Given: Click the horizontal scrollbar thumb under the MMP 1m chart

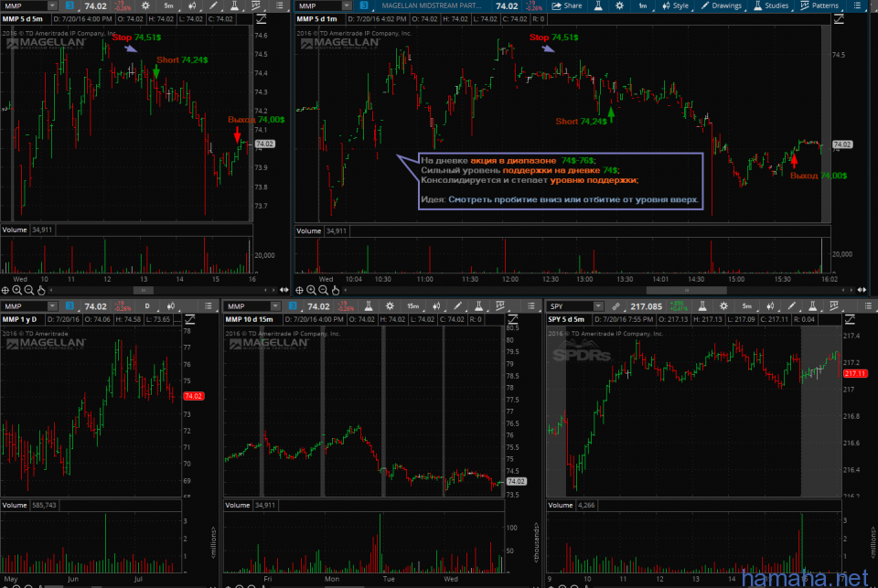Looking at the screenshot, I should click(687, 290).
